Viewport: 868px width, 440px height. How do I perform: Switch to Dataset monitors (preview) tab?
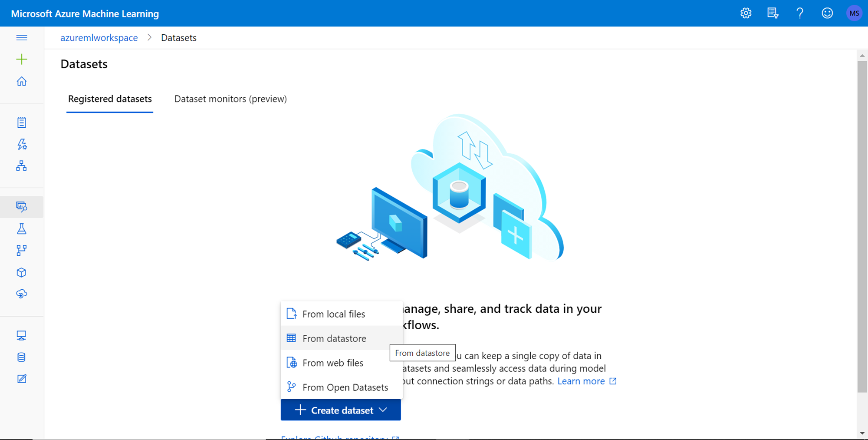tap(230, 99)
